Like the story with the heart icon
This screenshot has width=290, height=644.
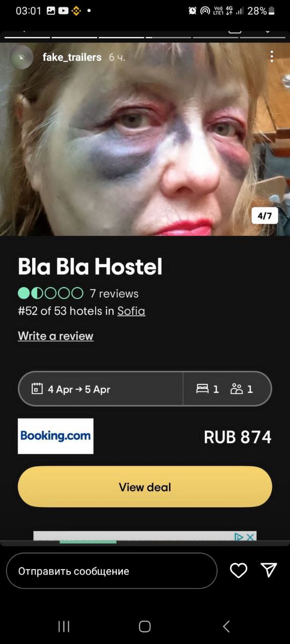coord(239,570)
